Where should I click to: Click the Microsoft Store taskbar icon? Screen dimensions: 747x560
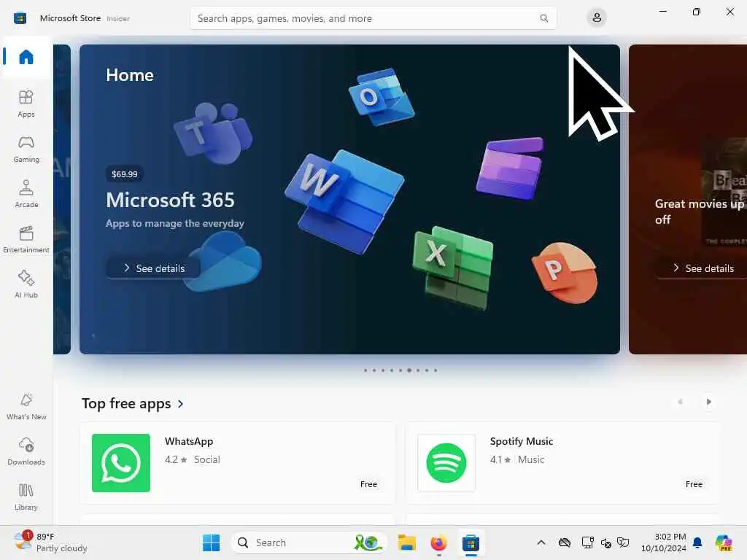click(x=471, y=542)
